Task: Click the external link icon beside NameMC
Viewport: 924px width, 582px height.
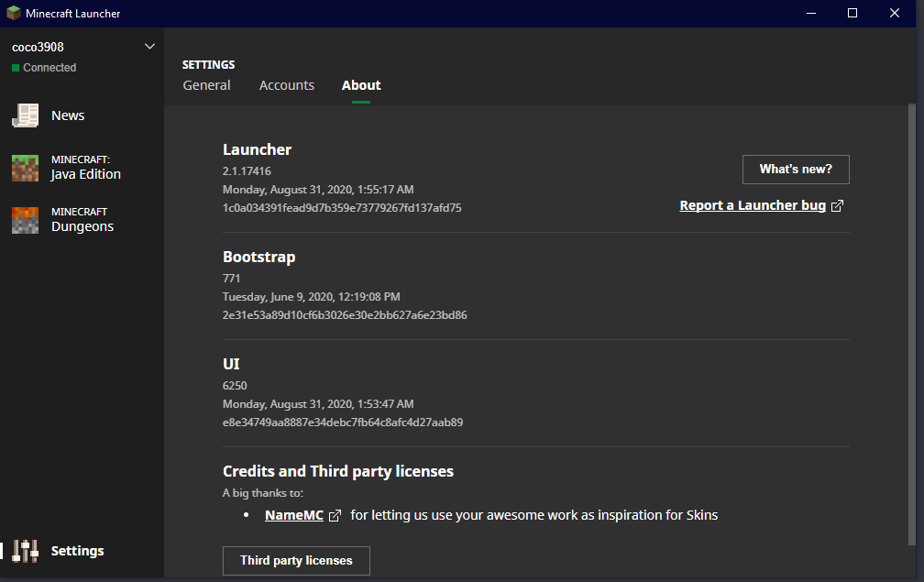Action: pyautogui.click(x=335, y=515)
